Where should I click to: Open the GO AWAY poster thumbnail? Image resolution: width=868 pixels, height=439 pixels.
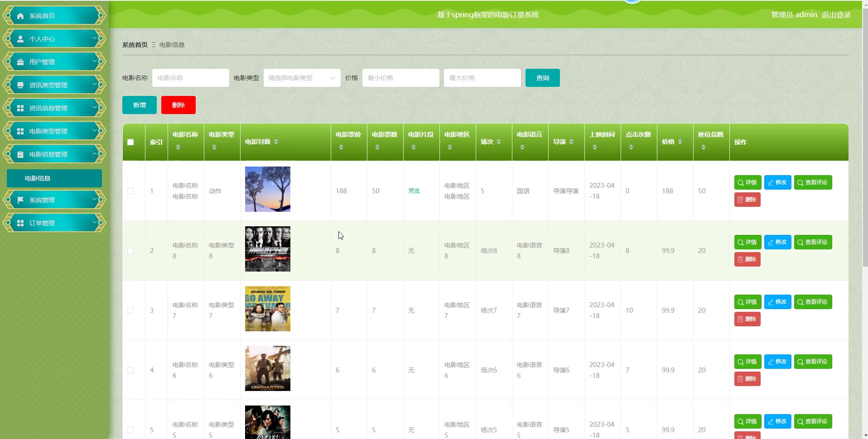pos(268,309)
